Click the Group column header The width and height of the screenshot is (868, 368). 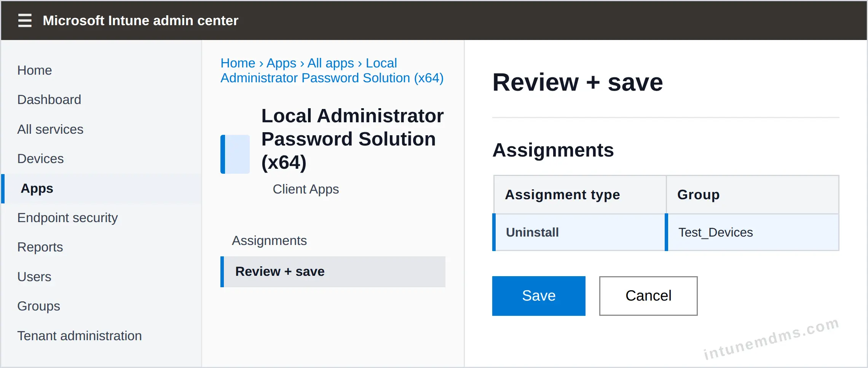(753, 195)
